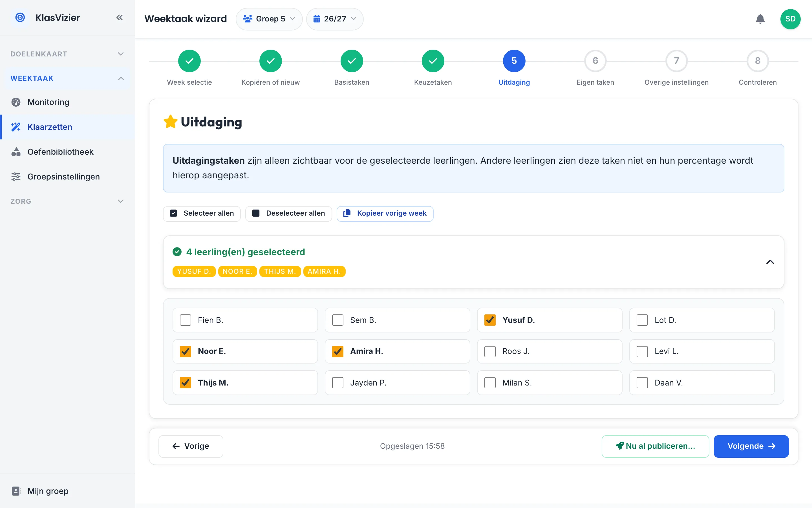The image size is (812, 508).
Task: Check the Sem B. checkbox
Action: click(337, 320)
